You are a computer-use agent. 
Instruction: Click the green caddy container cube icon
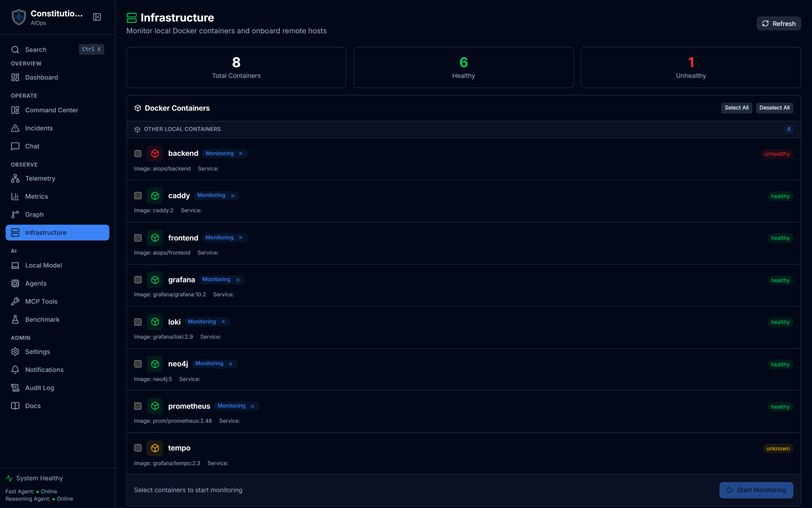tap(155, 196)
